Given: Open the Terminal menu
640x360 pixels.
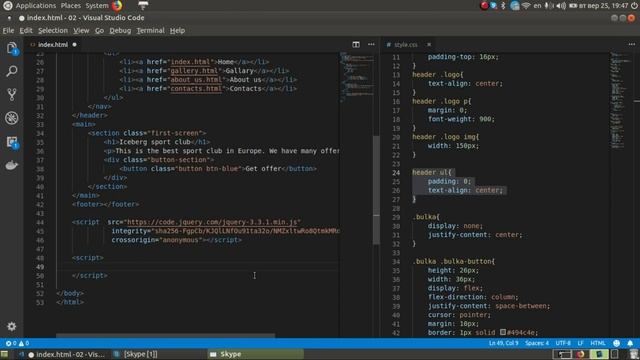Looking at the screenshot, I should coord(150,31).
